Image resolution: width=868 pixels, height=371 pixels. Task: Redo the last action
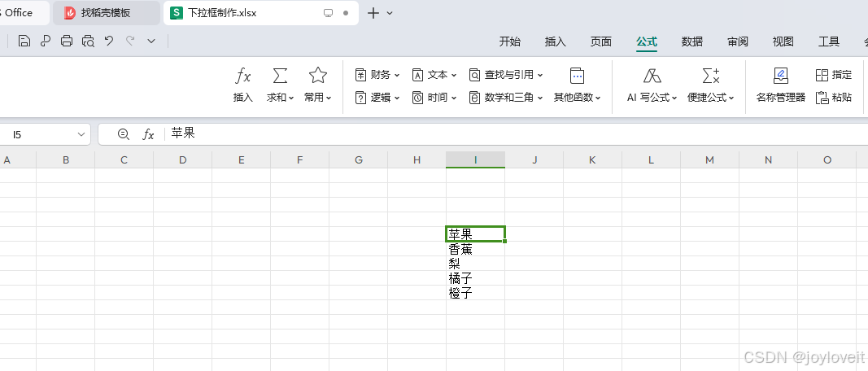pyautogui.click(x=130, y=41)
